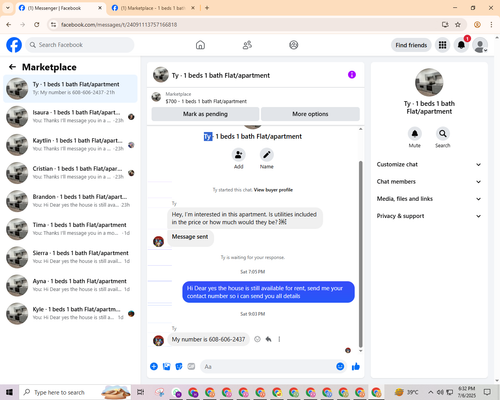Open the Menu grid icon

[x=442, y=45]
